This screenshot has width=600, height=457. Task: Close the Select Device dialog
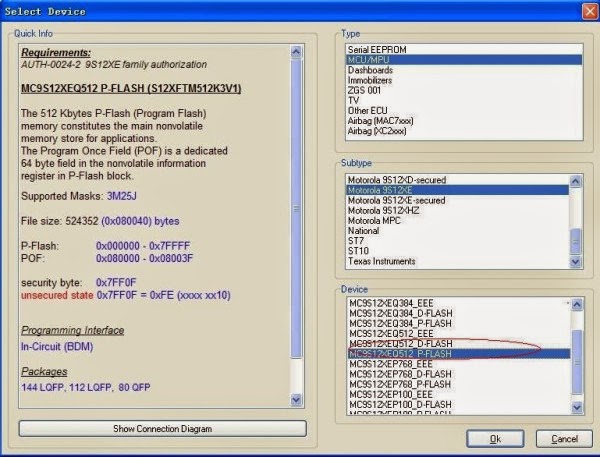point(590,11)
